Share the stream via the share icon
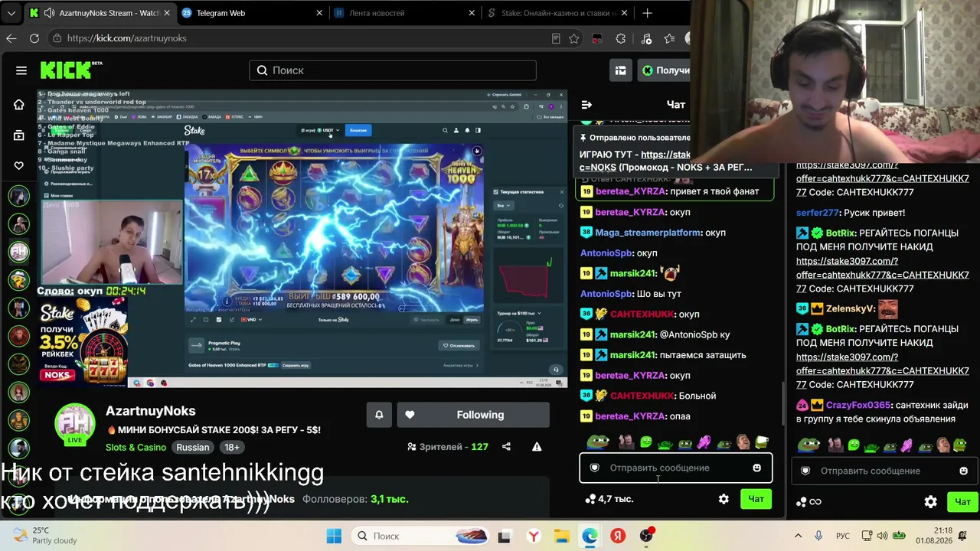 506,447
